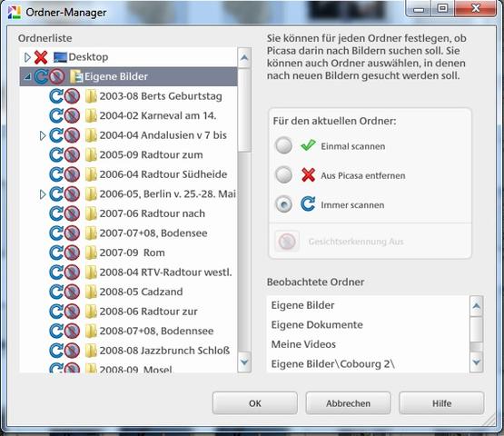Select the 2008-08 Jazzbrunch Schloß folder name
This screenshot has height=436, width=504.
click(164, 351)
